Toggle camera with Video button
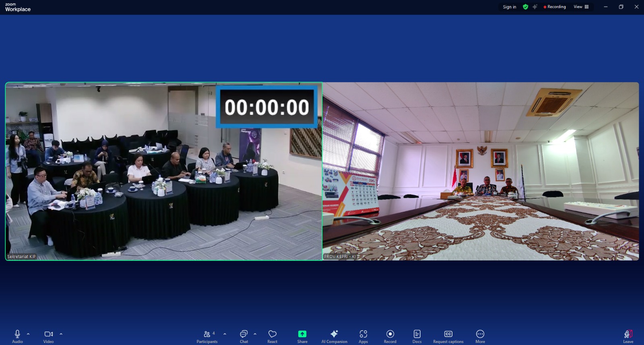This screenshot has height=345, width=644. click(x=48, y=336)
